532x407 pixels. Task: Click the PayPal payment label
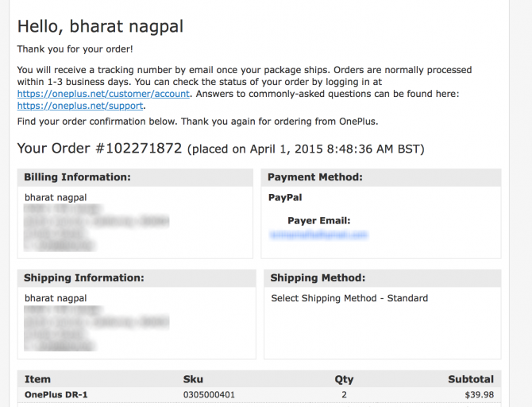pyautogui.click(x=285, y=197)
